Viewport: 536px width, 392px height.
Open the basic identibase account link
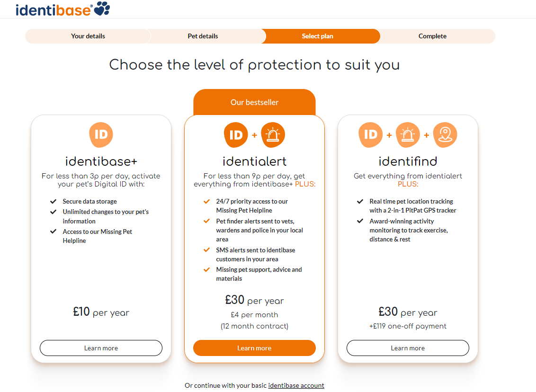pos(296,385)
